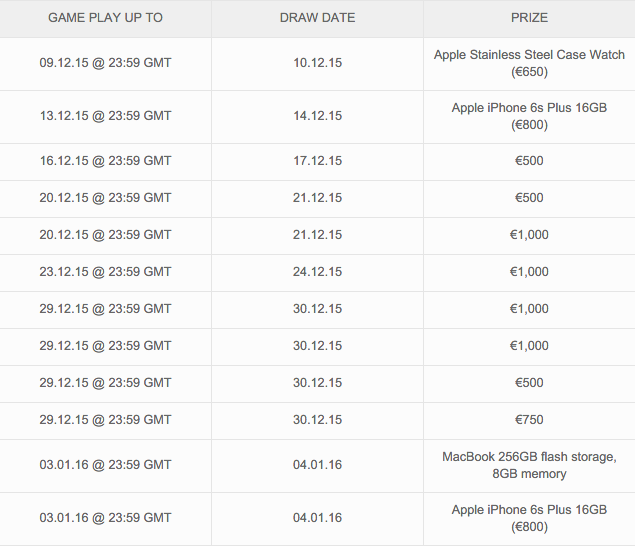The width and height of the screenshot is (635, 546).
Task: Click the DRAW DATE column header
Action: [318, 18]
